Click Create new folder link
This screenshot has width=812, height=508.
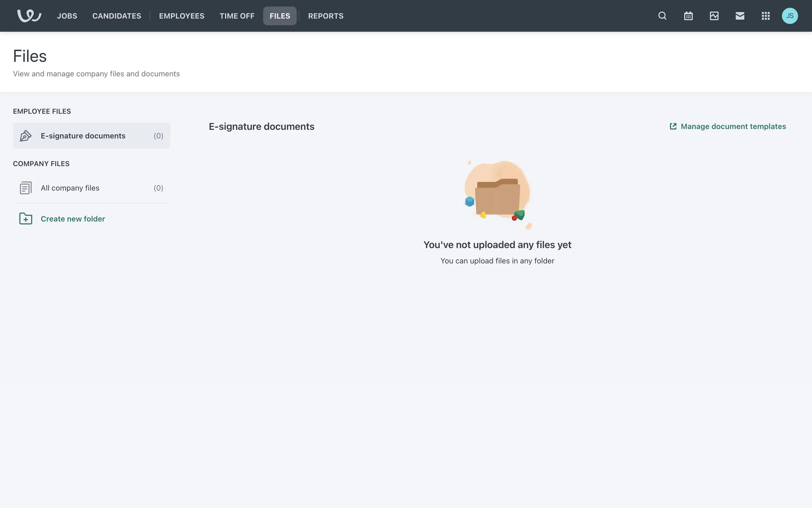click(73, 219)
